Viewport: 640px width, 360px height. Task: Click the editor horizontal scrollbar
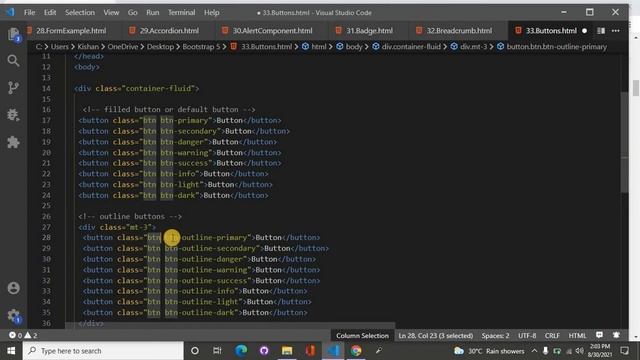[230, 325]
